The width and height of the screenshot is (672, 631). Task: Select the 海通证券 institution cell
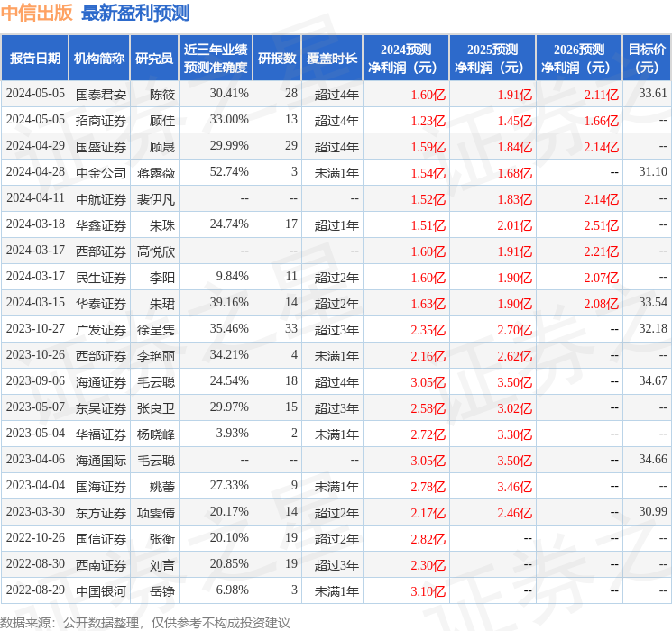coord(101,381)
